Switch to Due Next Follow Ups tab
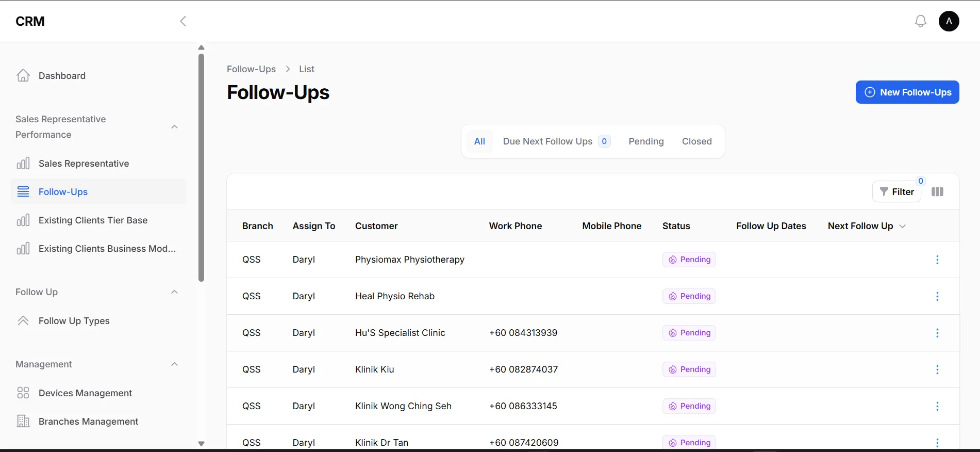The width and height of the screenshot is (980, 452). (557, 141)
